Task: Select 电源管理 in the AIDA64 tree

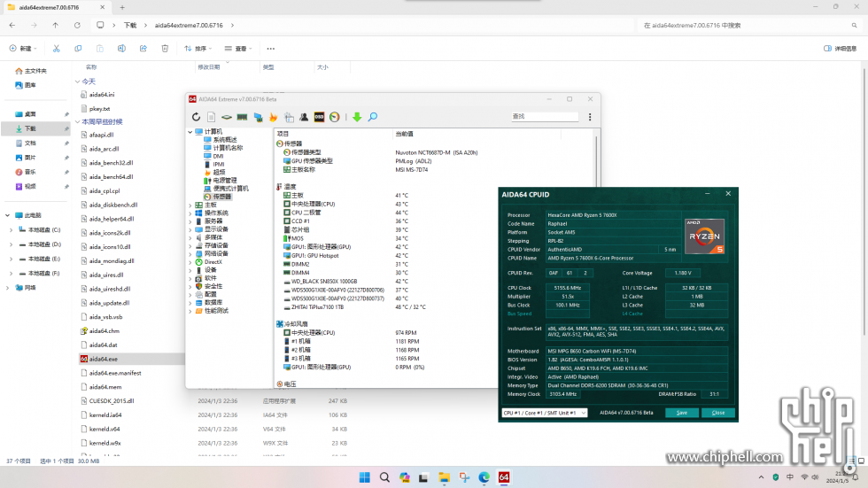Action: 225,181
